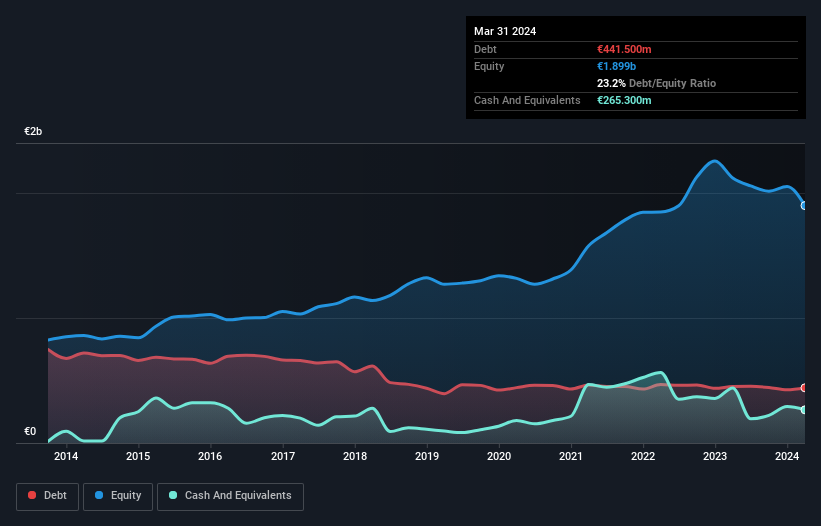Click the teal Cash end-point marker

pos(803,410)
